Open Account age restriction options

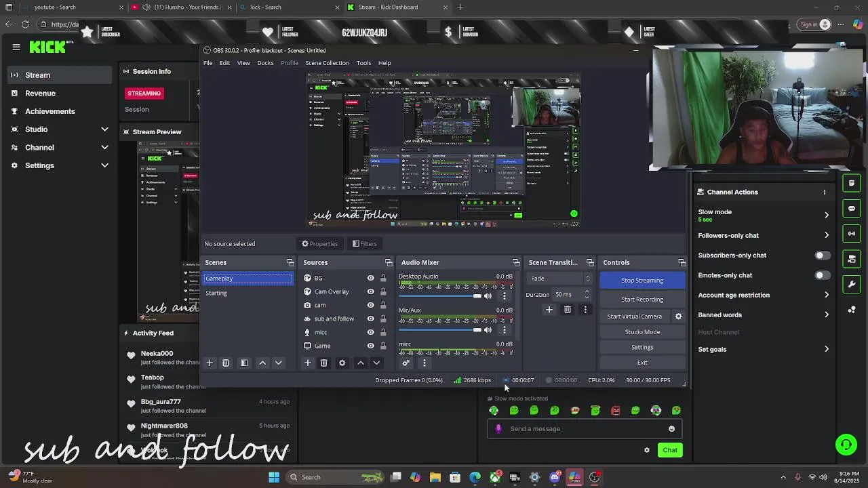point(763,295)
